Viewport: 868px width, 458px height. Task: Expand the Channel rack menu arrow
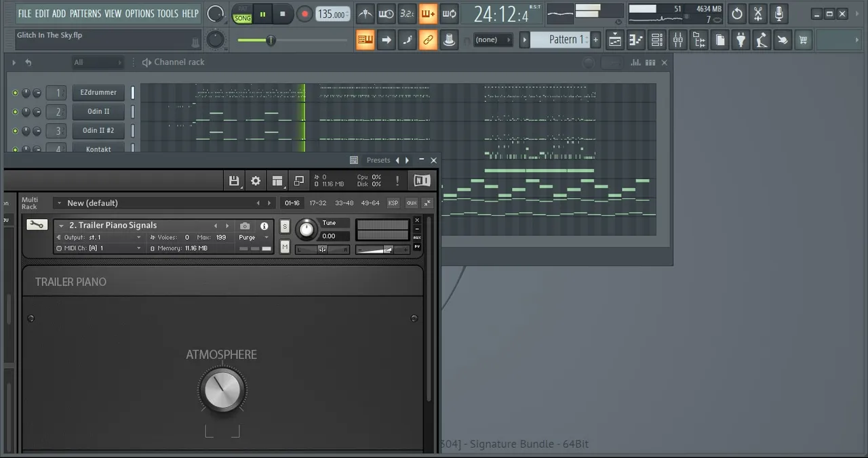(x=14, y=62)
